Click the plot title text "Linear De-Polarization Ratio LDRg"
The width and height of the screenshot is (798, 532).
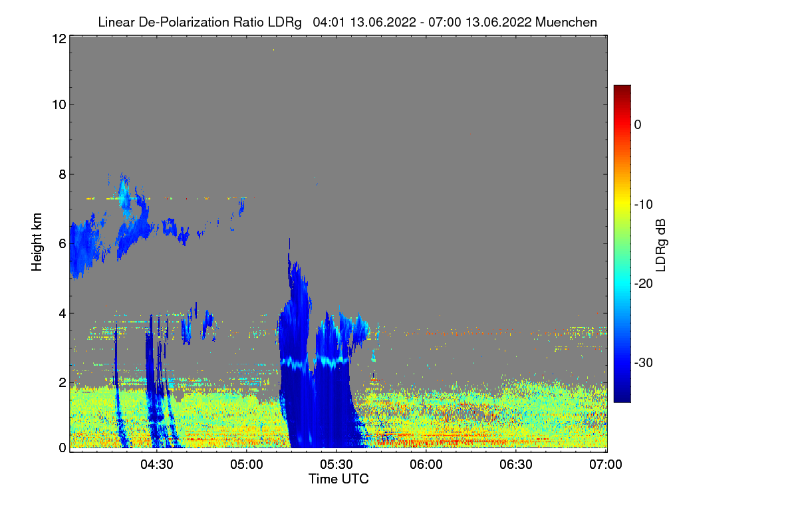[199, 23]
